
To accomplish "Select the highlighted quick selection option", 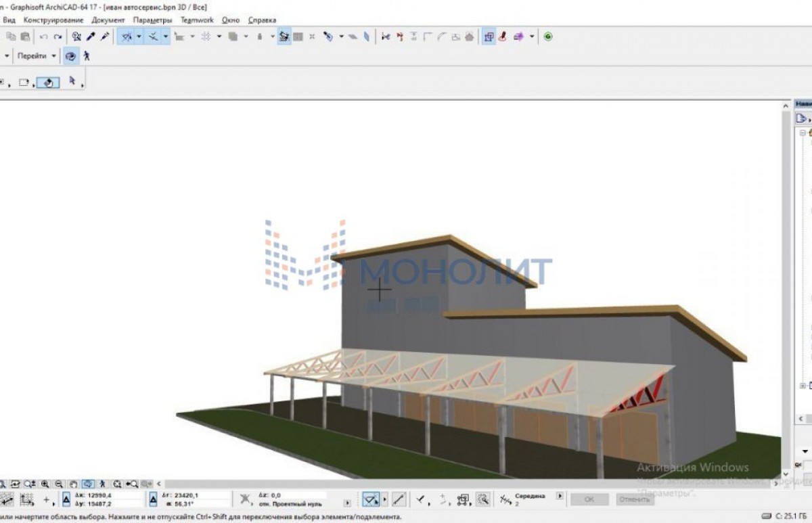I will [47, 83].
